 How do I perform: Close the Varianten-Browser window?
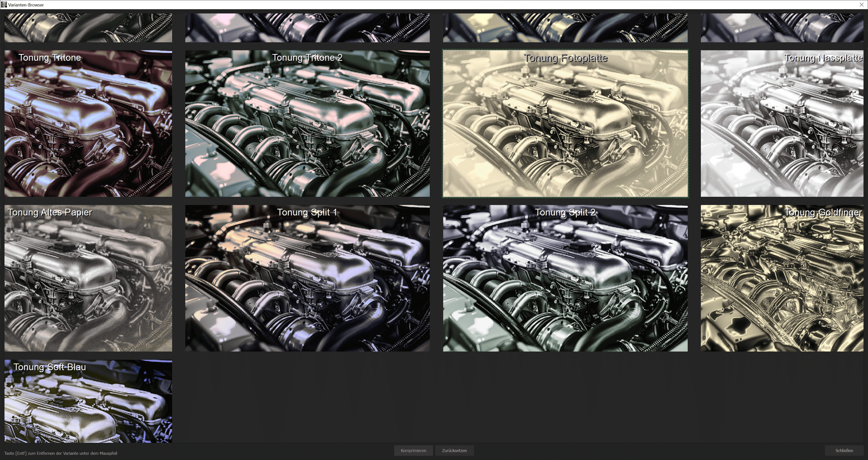[862, 5]
